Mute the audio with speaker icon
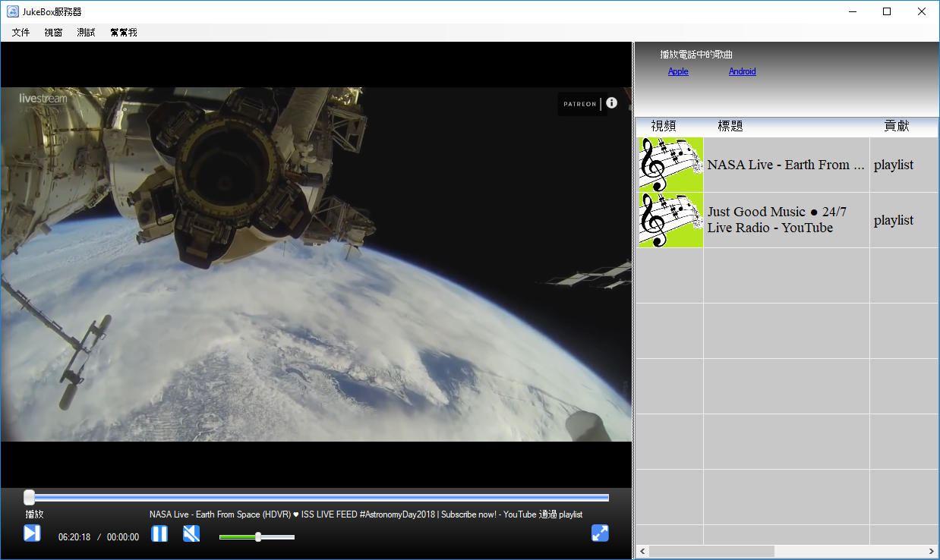The image size is (940, 560). (191, 533)
